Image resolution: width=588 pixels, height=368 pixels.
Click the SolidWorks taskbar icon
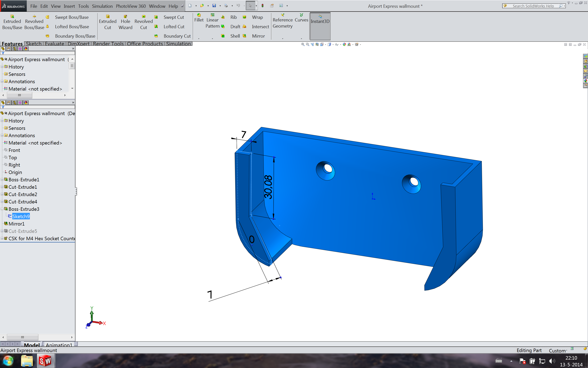[46, 361]
